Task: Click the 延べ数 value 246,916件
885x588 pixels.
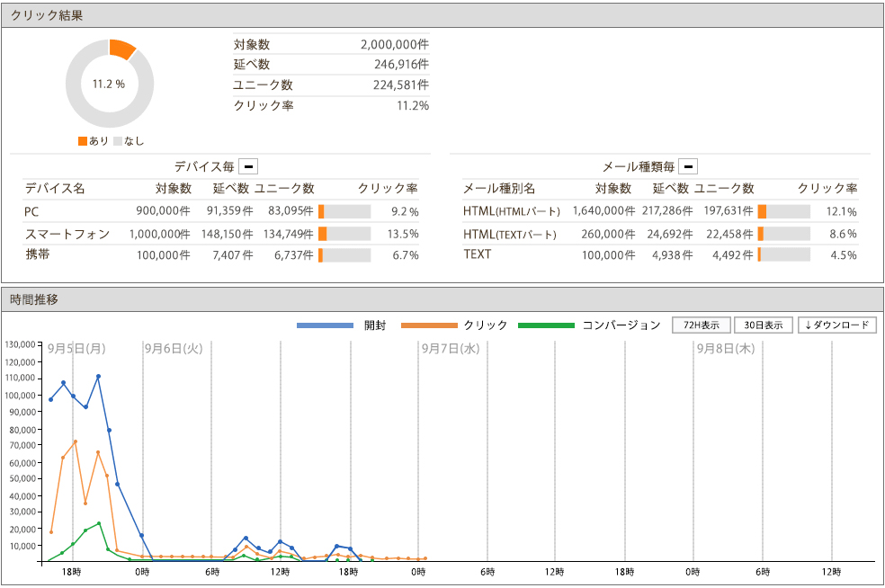Action: (401, 65)
